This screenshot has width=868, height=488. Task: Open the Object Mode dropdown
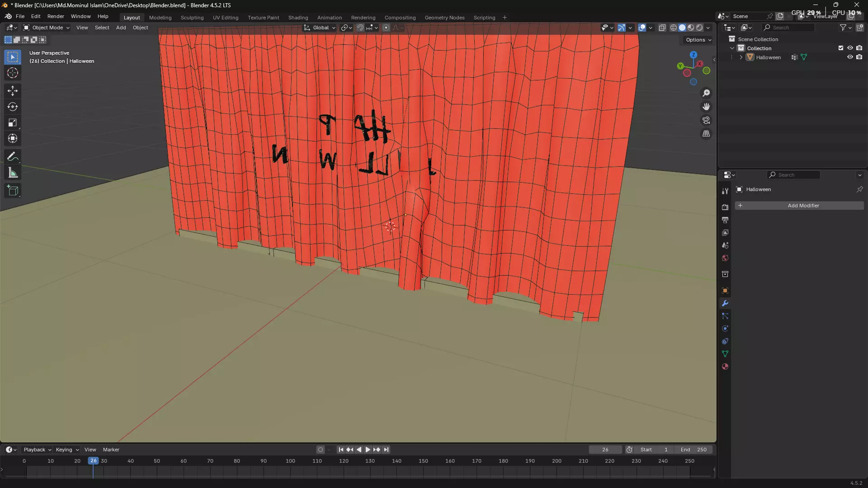pyautogui.click(x=47, y=28)
